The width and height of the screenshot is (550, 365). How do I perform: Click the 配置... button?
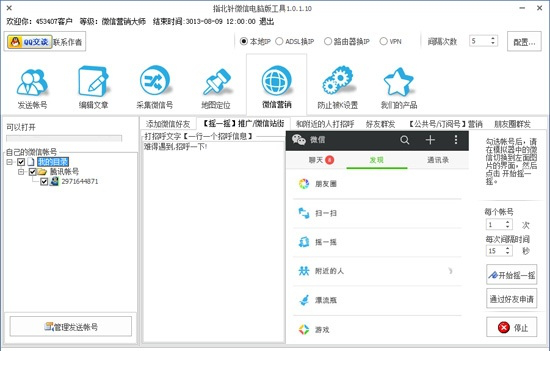pos(524,41)
